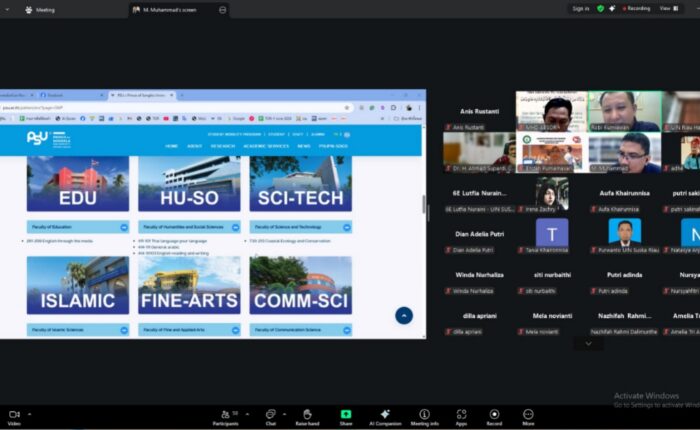This screenshot has height=430, width=700.
Task: Open the Apps icon
Action: tap(462, 413)
